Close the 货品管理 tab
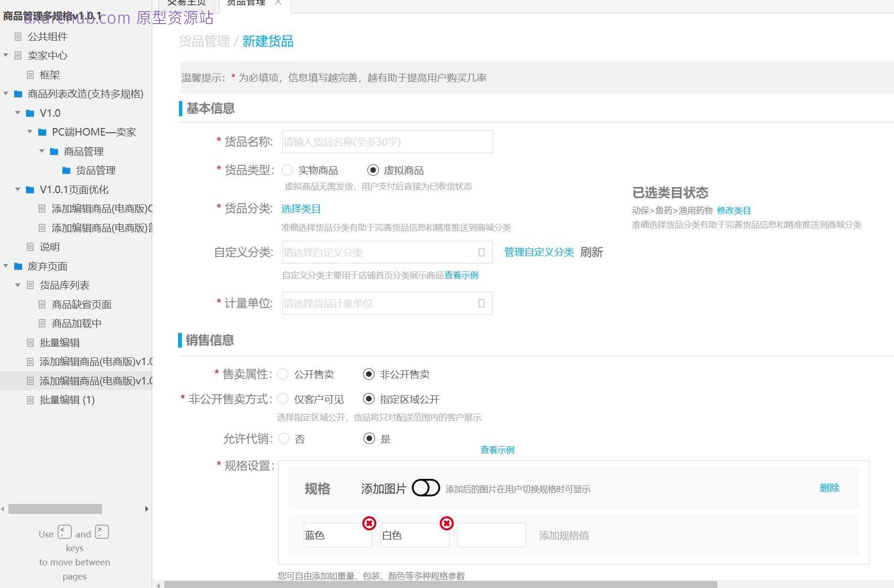The width and height of the screenshot is (894, 588). (x=278, y=2)
